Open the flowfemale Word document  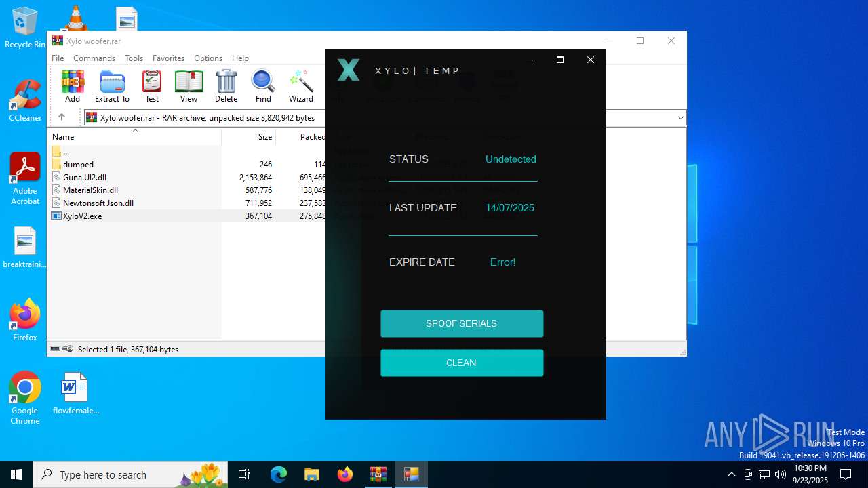click(75, 394)
